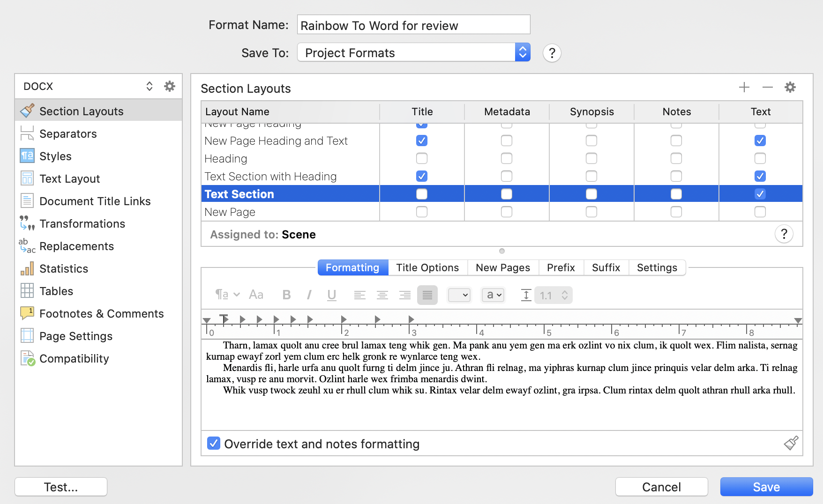This screenshot has width=823, height=504.
Task: Open gear menu for Section Layouts
Action: [790, 87]
